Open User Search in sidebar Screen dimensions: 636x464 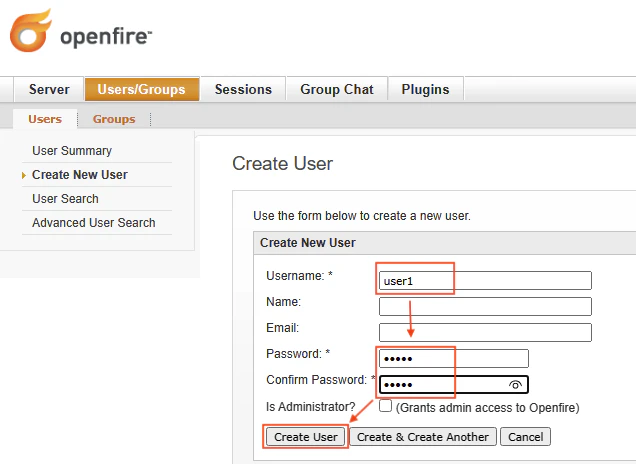[65, 199]
